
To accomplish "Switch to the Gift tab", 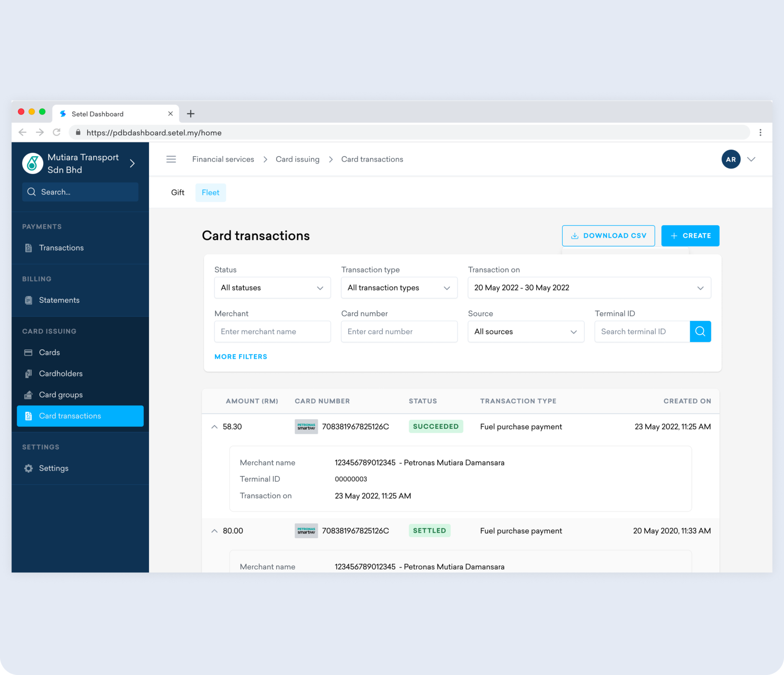I will [x=178, y=192].
